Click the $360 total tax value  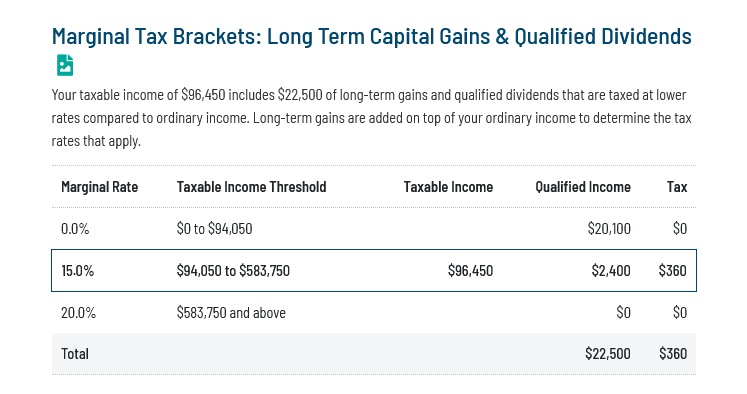point(673,354)
